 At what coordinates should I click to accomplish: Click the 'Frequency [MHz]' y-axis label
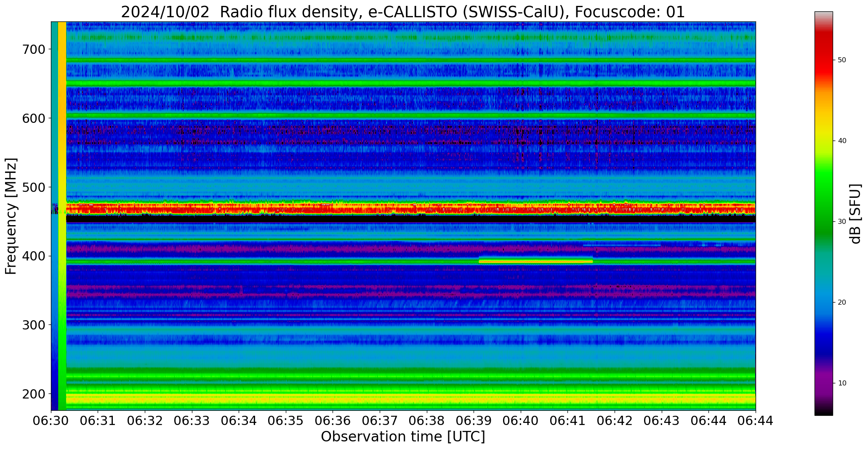(11, 216)
